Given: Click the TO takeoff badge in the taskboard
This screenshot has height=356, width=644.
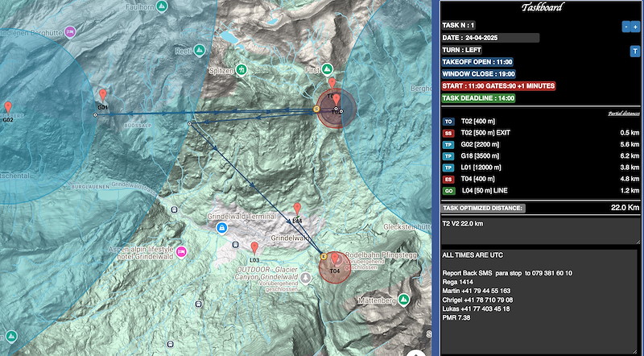Looking at the screenshot, I should coord(448,122).
